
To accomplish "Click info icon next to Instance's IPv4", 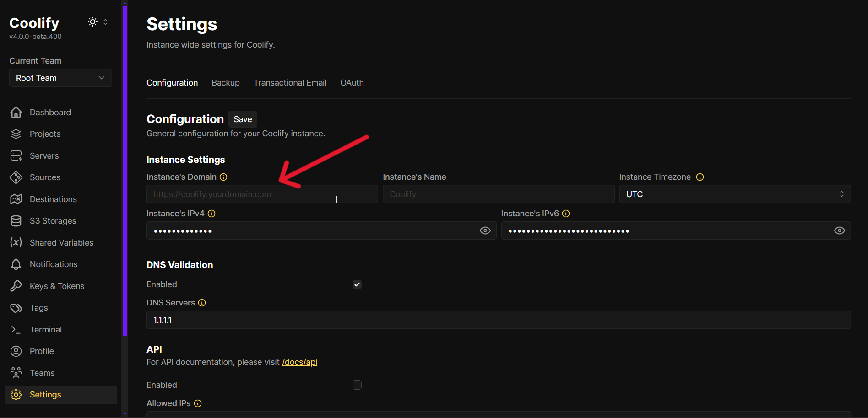I will [x=212, y=214].
